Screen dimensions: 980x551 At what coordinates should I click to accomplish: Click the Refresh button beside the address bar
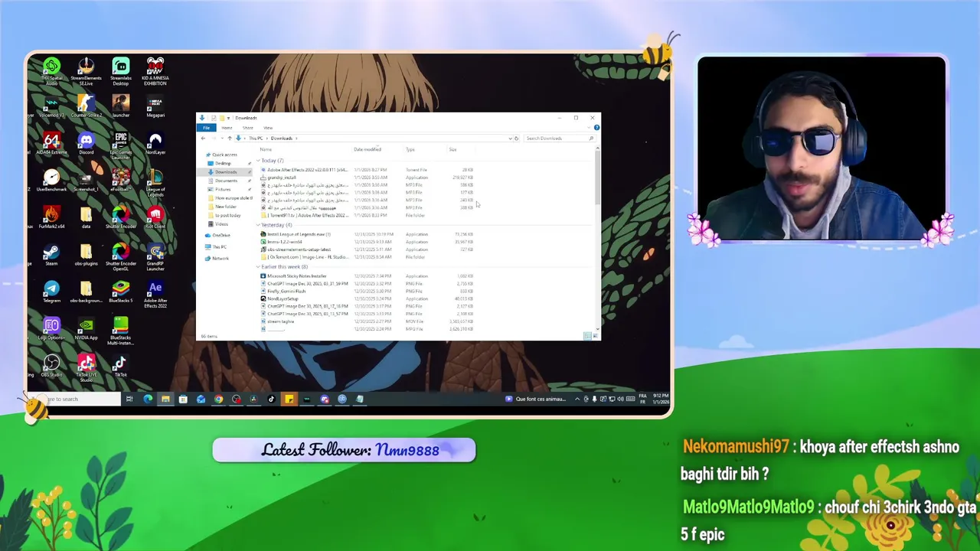516,139
